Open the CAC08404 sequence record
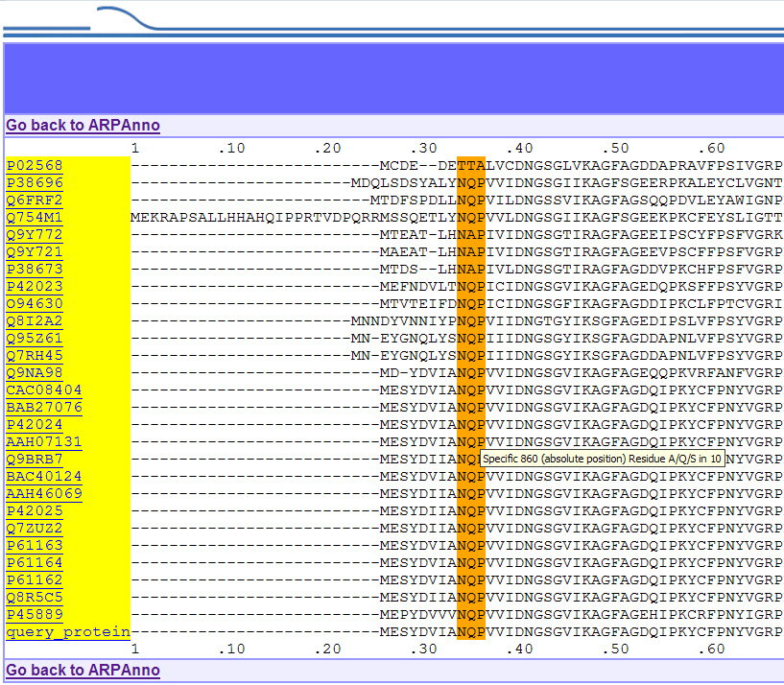The image size is (784, 685). coord(44,390)
